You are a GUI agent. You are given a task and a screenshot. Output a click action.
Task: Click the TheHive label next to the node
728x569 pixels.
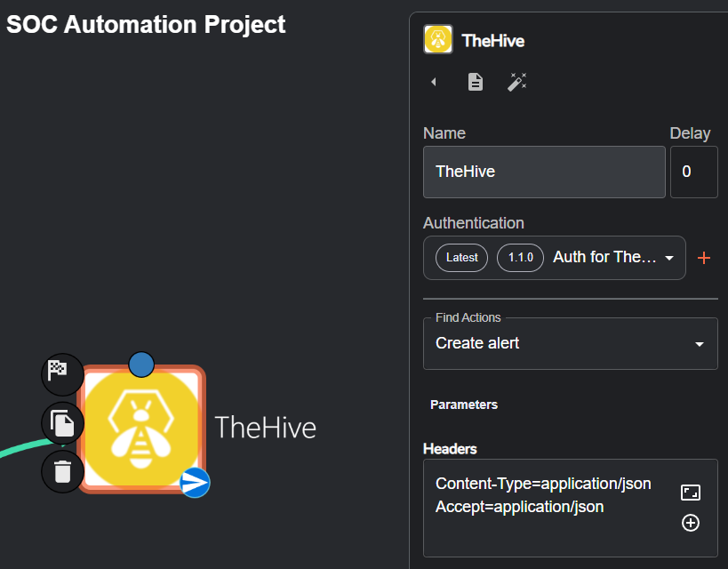265,428
